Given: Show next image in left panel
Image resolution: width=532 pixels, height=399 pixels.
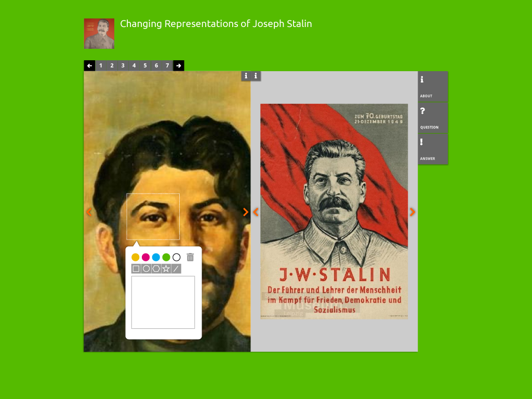Looking at the screenshot, I should coord(246,212).
